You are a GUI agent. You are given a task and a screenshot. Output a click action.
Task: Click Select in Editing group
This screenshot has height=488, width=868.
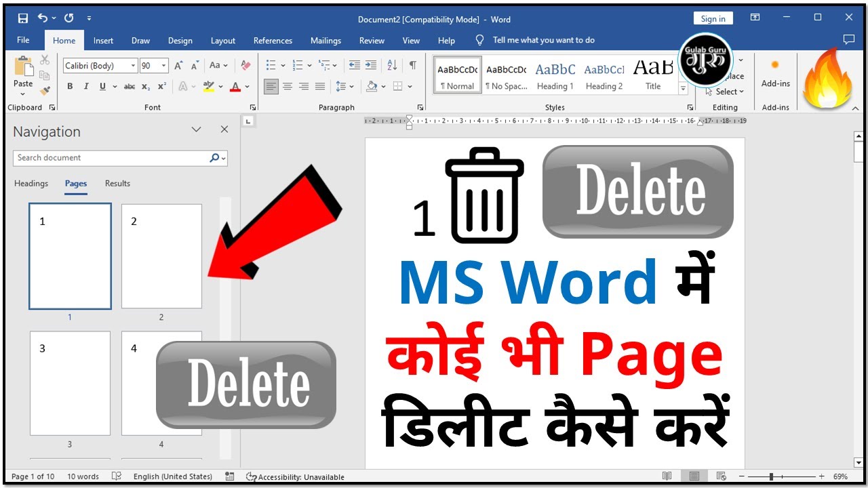[726, 91]
